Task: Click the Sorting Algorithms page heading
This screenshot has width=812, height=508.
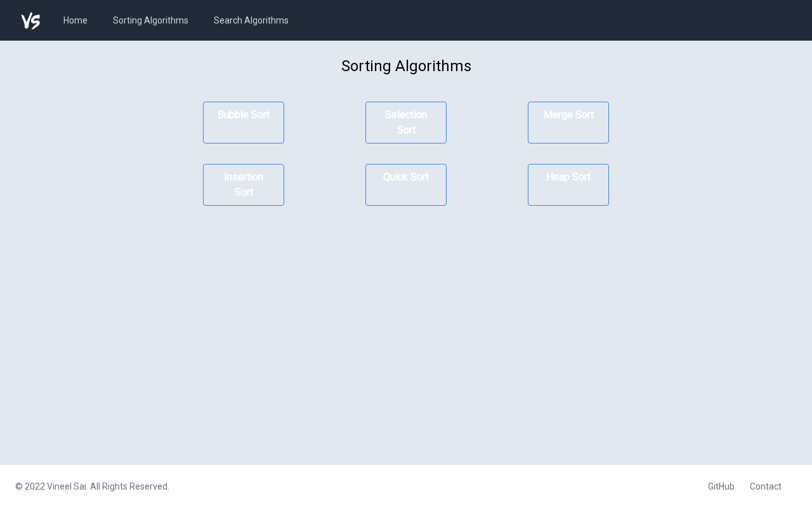Action: click(406, 66)
